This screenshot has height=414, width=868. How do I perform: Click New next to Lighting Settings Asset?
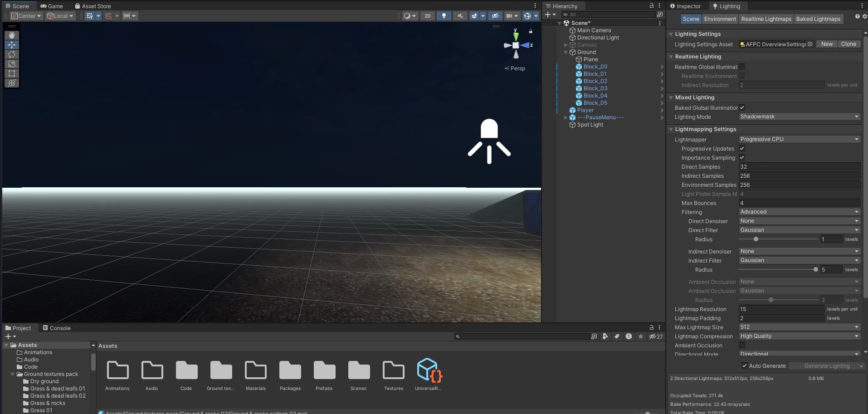(x=826, y=44)
